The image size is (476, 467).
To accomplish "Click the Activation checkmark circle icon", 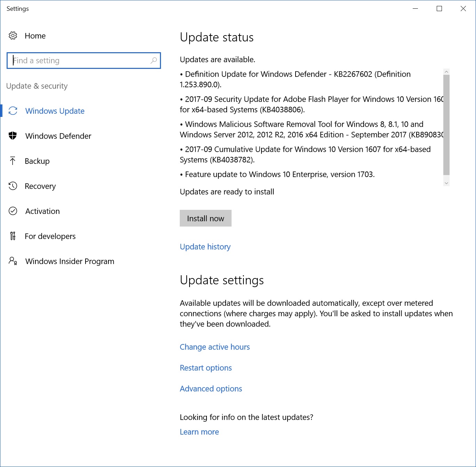I will [13, 211].
